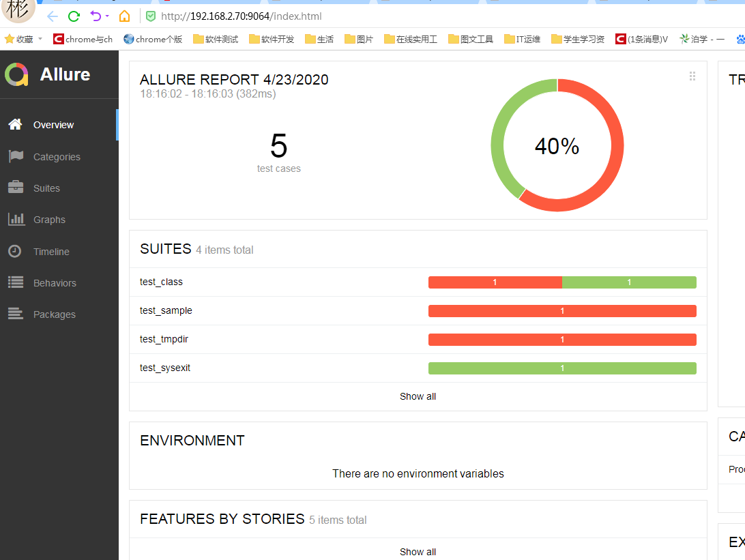The height and width of the screenshot is (560, 745).
Task: Click the green bar for test_sysexit
Action: (562, 368)
